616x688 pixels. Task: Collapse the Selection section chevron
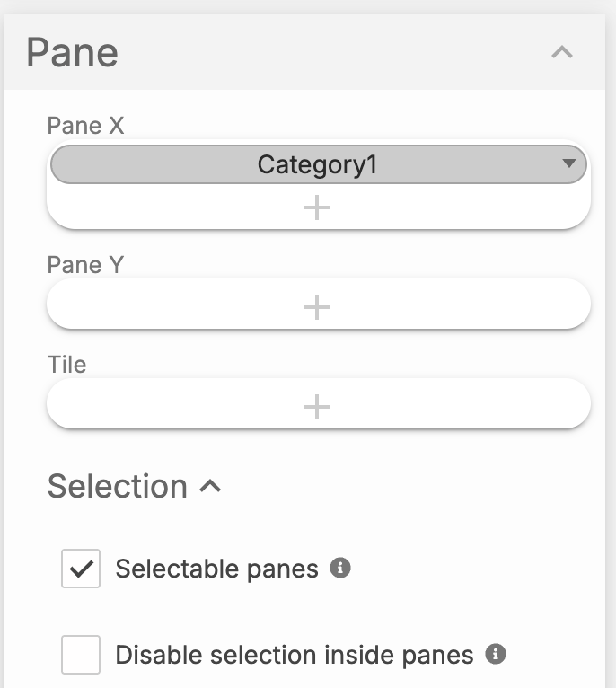pyautogui.click(x=210, y=487)
